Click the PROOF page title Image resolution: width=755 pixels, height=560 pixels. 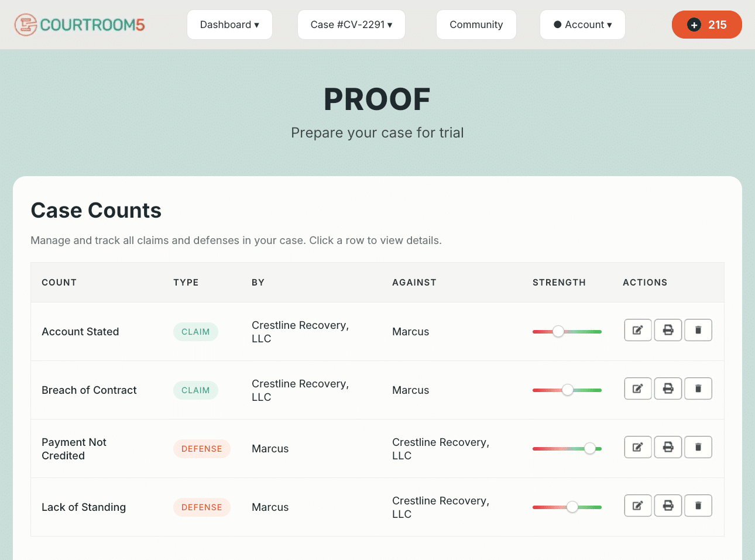[x=377, y=99]
